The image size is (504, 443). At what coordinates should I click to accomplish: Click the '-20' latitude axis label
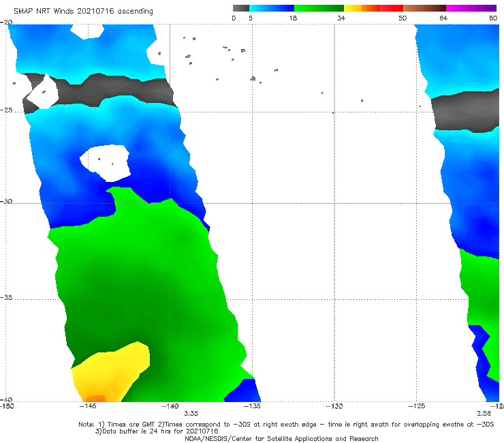pyautogui.click(x=6, y=22)
